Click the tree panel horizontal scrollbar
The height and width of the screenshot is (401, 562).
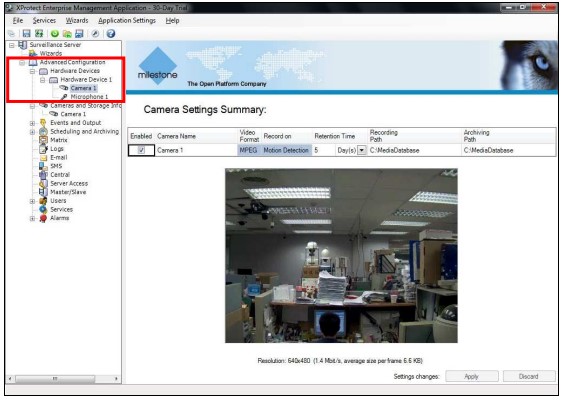pyautogui.click(x=63, y=378)
